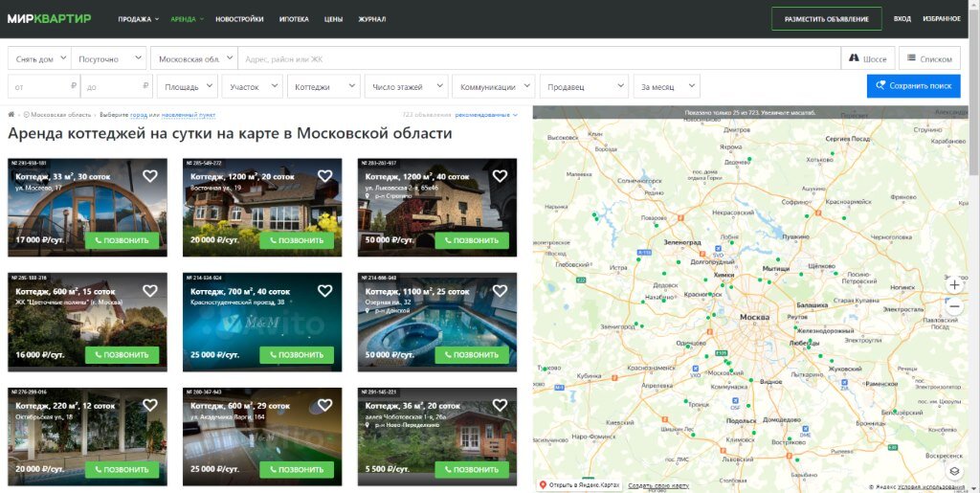Favorite the cottage on аллея Чоботовская 1-я
Screen dimensions: 980x493
(500, 406)
